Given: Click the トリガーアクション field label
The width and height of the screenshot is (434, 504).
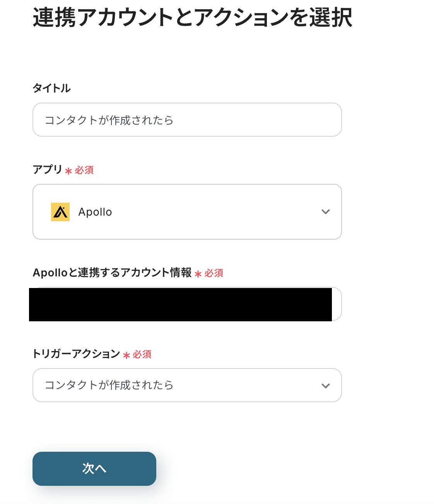Looking at the screenshot, I should point(76,354).
